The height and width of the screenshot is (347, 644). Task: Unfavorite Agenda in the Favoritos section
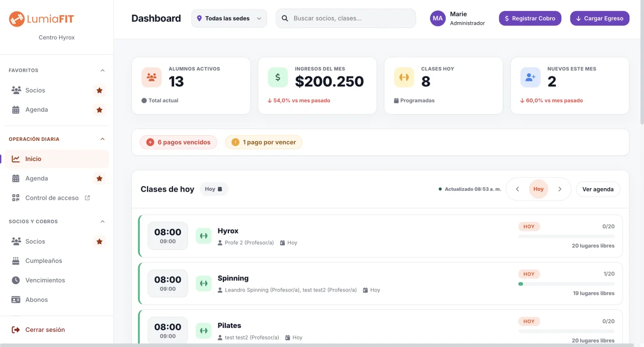(100, 110)
